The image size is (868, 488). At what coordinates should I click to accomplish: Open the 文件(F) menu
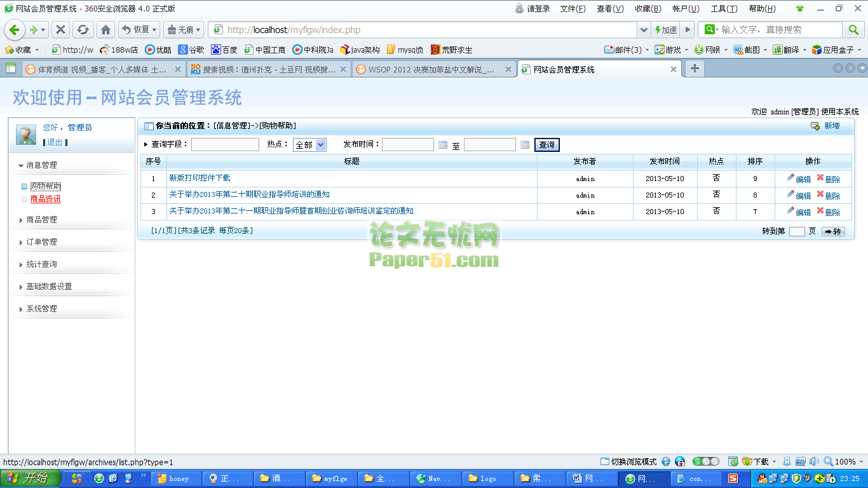tap(573, 9)
